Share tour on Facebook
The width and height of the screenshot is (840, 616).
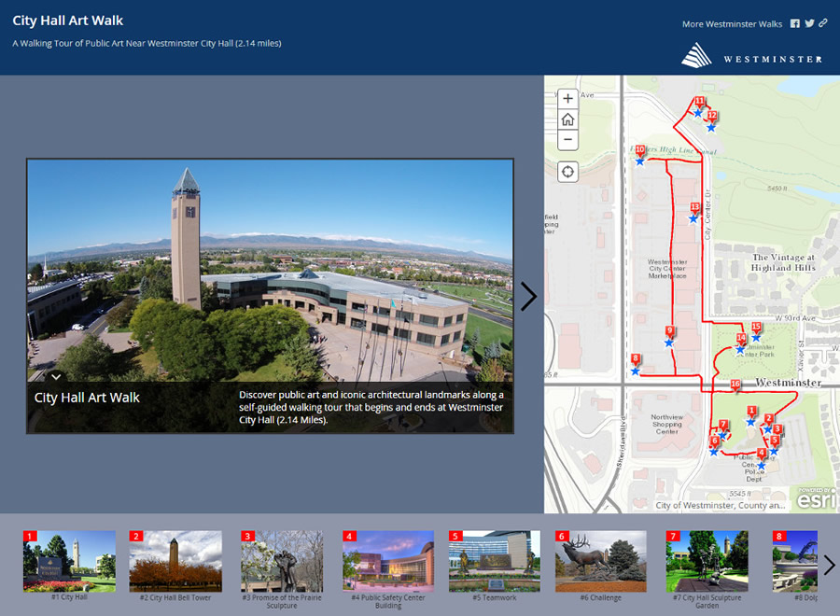795,23
